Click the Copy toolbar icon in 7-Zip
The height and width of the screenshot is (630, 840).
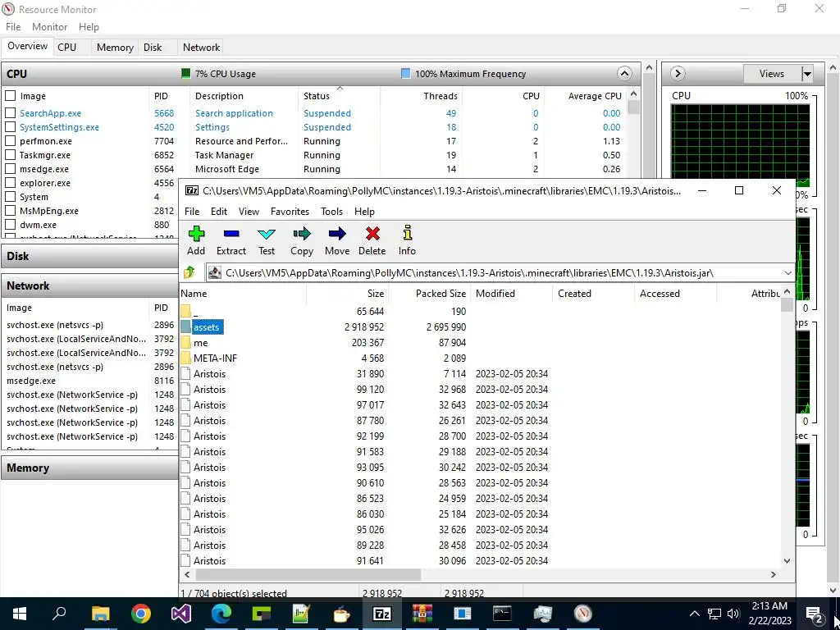tap(302, 240)
